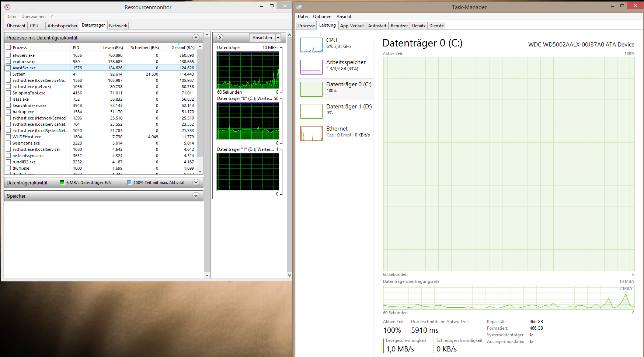Viewport: 644px width, 357px height.
Task: Enable the System process checkbox
Action: pyautogui.click(x=8, y=74)
